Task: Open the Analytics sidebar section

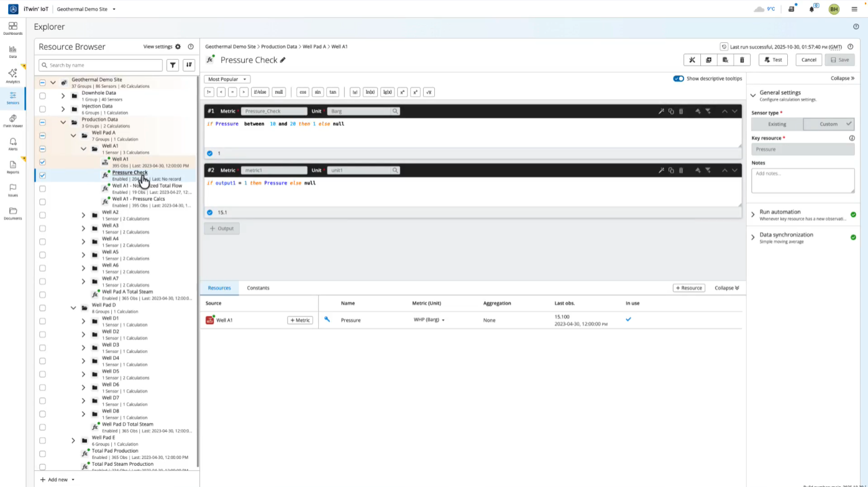Action: click(x=12, y=76)
